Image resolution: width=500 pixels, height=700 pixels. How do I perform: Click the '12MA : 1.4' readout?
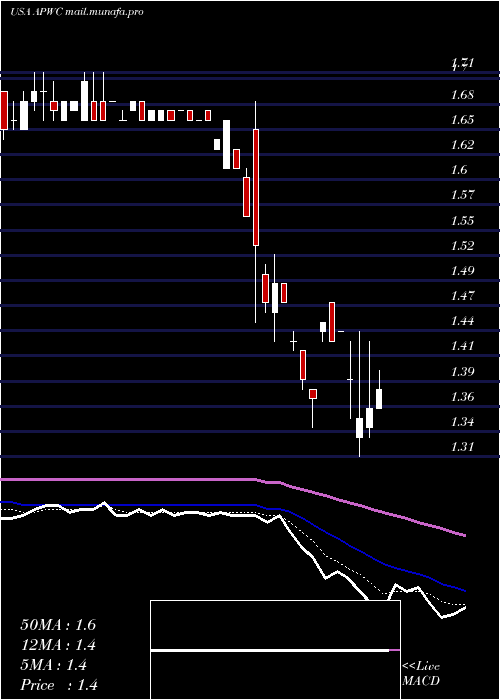click(58, 645)
